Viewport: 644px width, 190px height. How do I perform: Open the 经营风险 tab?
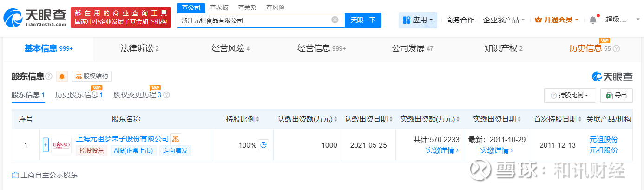(230, 48)
